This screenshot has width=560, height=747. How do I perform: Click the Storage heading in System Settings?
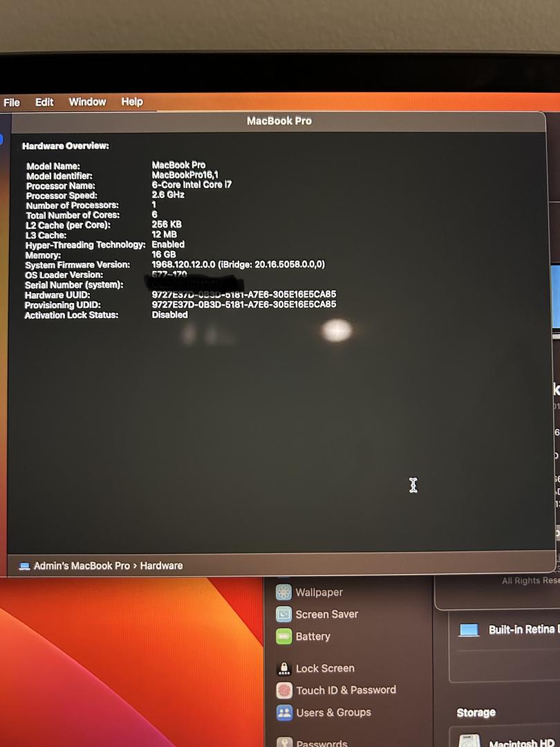point(476,712)
